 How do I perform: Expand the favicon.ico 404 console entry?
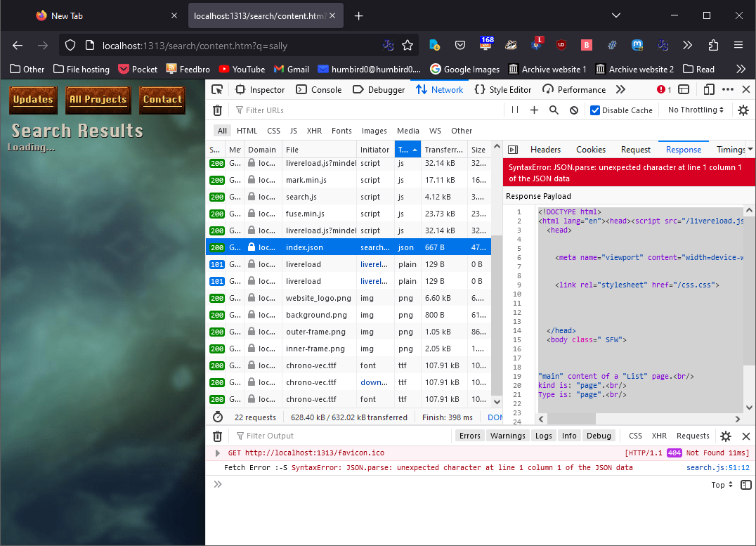(x=217, y=453)
